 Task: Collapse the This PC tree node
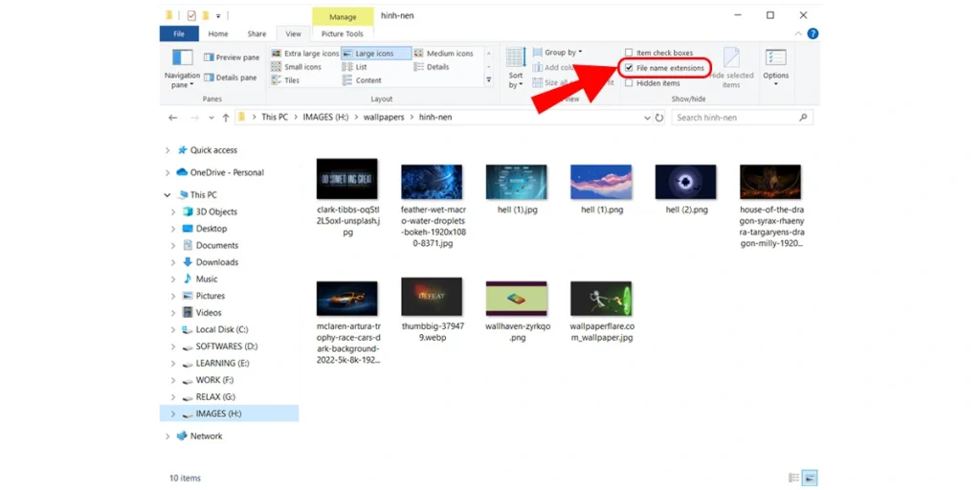pyautogui.click(x=168, y=194)
